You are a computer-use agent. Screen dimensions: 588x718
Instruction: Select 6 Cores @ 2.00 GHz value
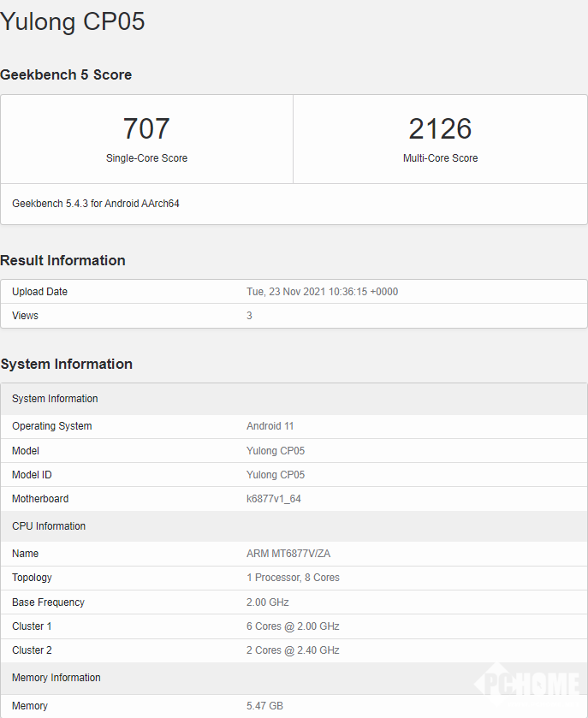click(x=293, y=626)
